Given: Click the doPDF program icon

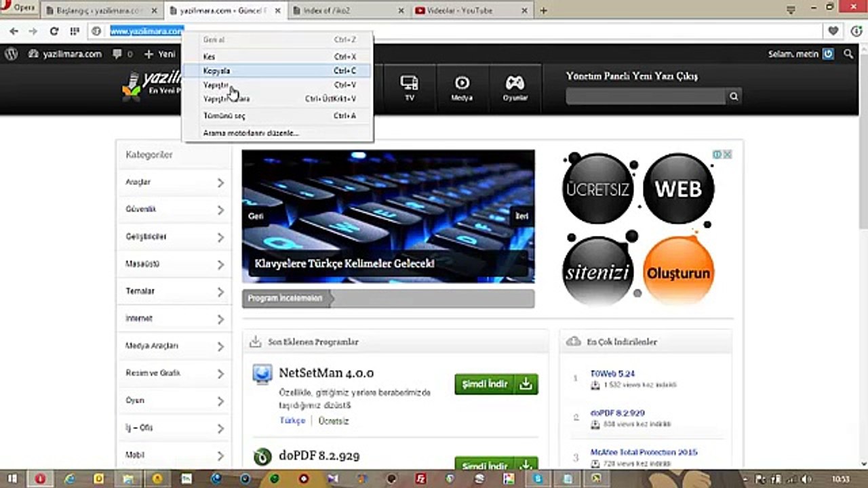Looking at the screenshot, I should click(262, 457).
